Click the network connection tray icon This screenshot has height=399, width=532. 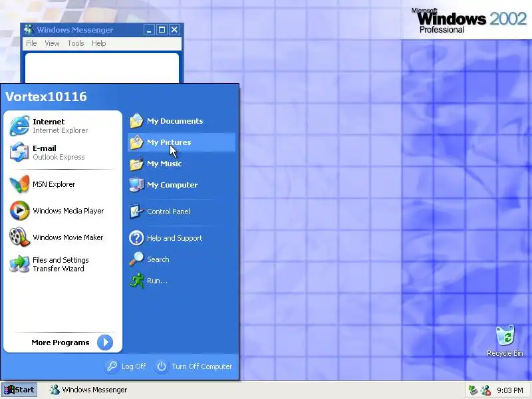pyautogui.click(x=473, y=390)
